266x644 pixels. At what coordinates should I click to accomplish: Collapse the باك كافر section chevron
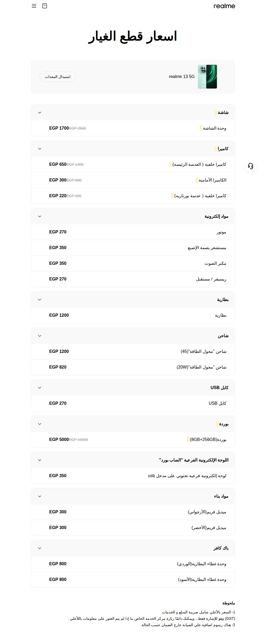click(40, 548)
